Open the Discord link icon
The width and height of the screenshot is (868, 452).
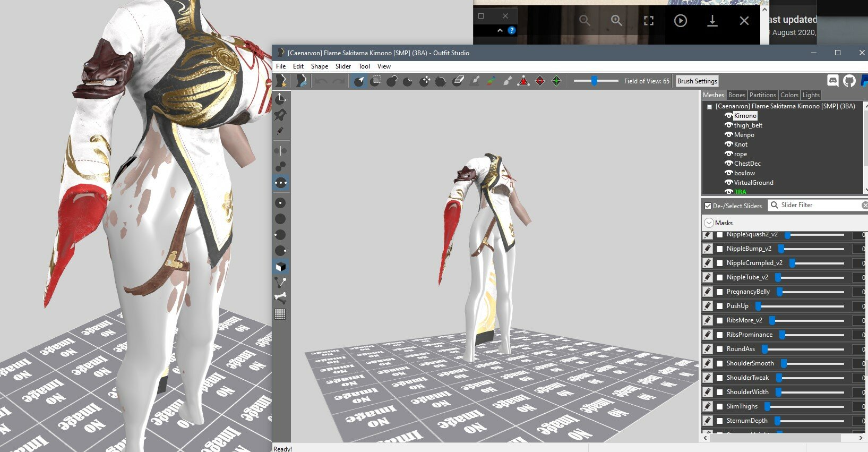click(x=833, y=81)
